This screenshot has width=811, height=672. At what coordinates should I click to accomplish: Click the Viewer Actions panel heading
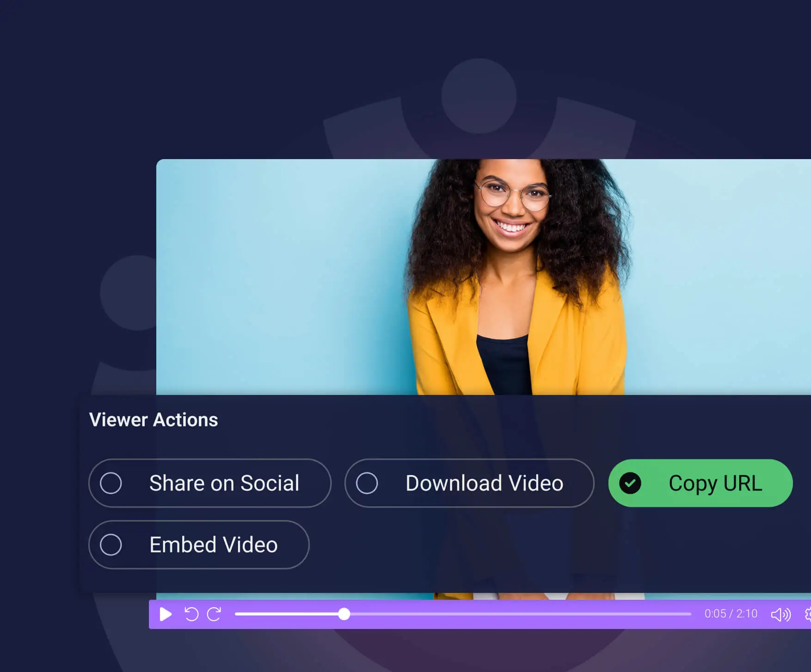point(154,420)
